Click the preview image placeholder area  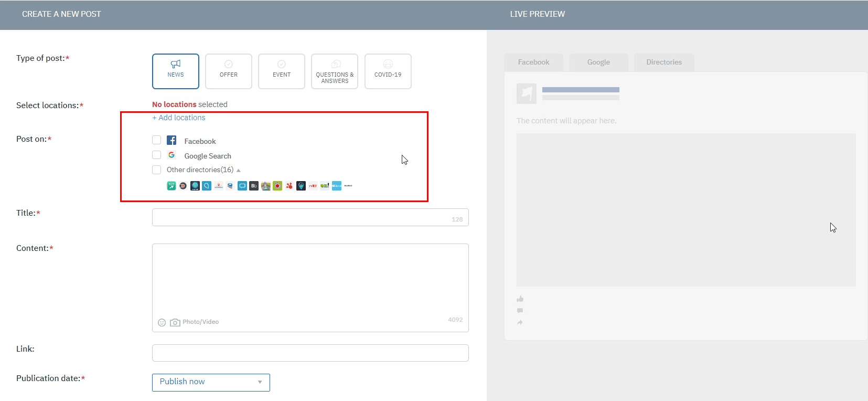click(686, 210)
